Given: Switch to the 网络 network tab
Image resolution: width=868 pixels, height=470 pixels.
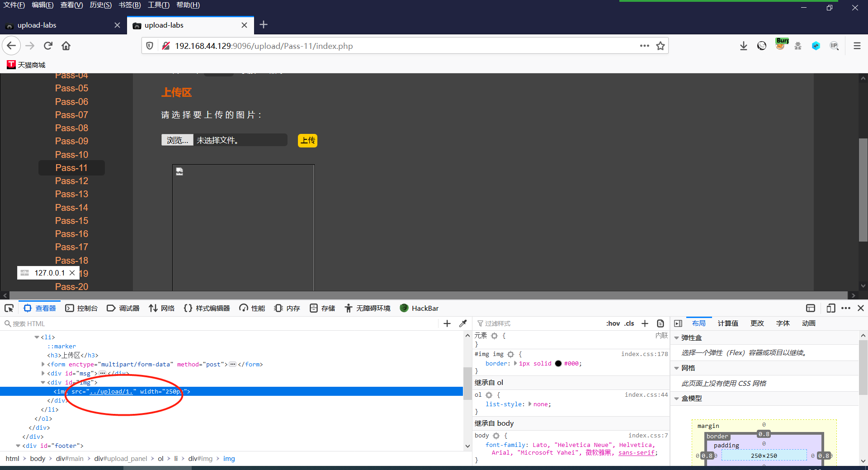Looking at the screenshot, I should tap(161, 309).
